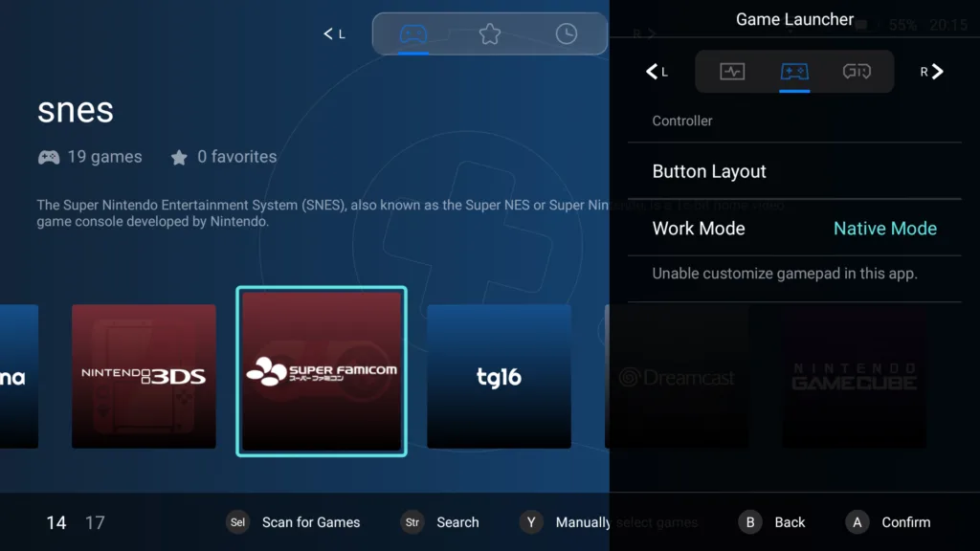
Task: Click the left L chevron in Game Launcher
Action: tap(655, 71)
